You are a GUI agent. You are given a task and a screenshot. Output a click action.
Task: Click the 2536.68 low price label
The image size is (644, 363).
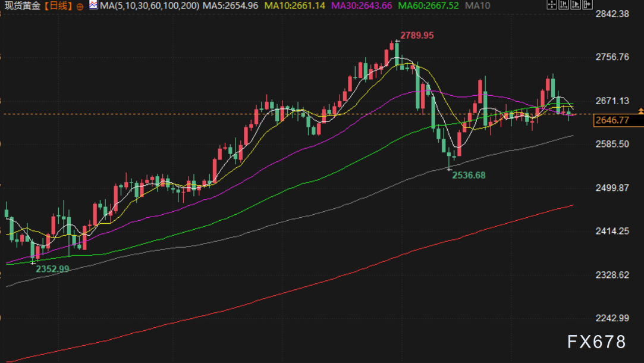(x=469, y=175)
